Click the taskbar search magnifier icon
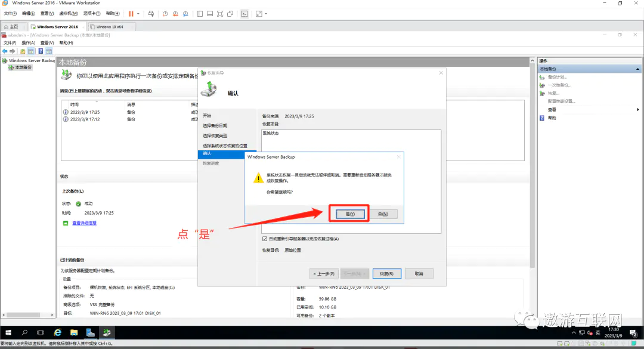The height and width of the screenshot is (349, 644). [x=24, y=332]
